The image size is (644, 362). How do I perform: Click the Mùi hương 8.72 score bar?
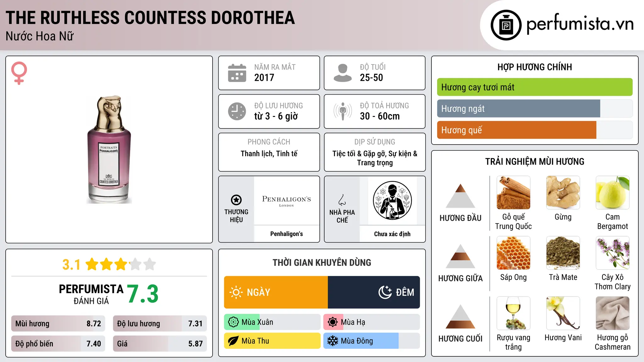(58, 324)
